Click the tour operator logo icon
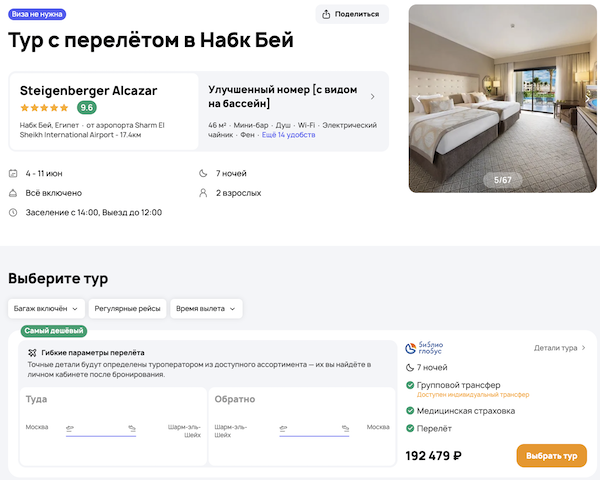Image resolution: width=600 pixels, height=480 pixels. 410,348
